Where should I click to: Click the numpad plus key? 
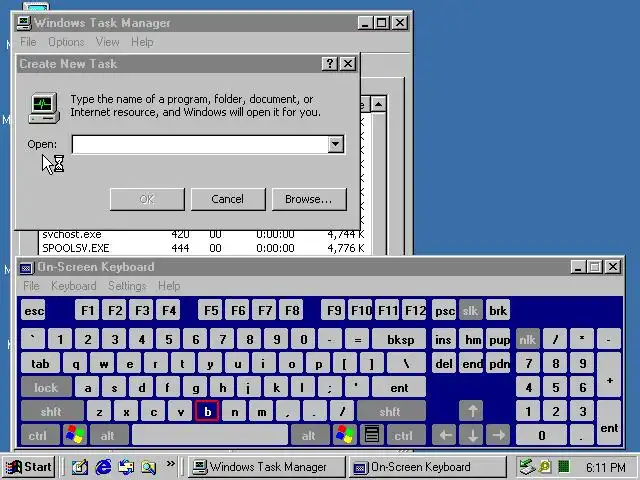click(609, 375)
